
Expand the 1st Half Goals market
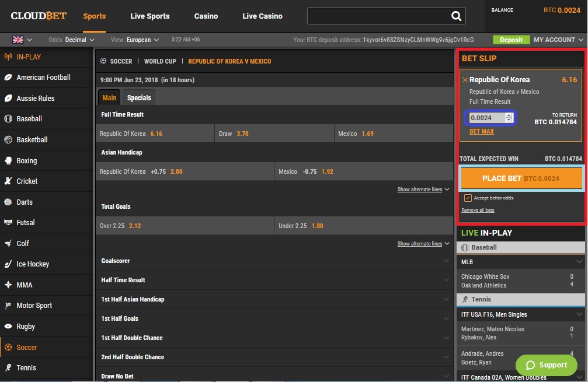click(274, 318)
